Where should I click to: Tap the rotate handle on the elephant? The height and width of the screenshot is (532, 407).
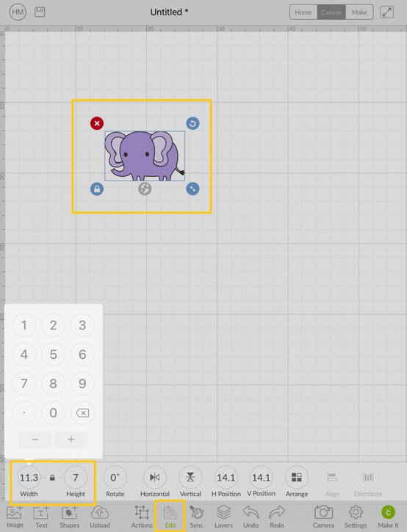192,123
